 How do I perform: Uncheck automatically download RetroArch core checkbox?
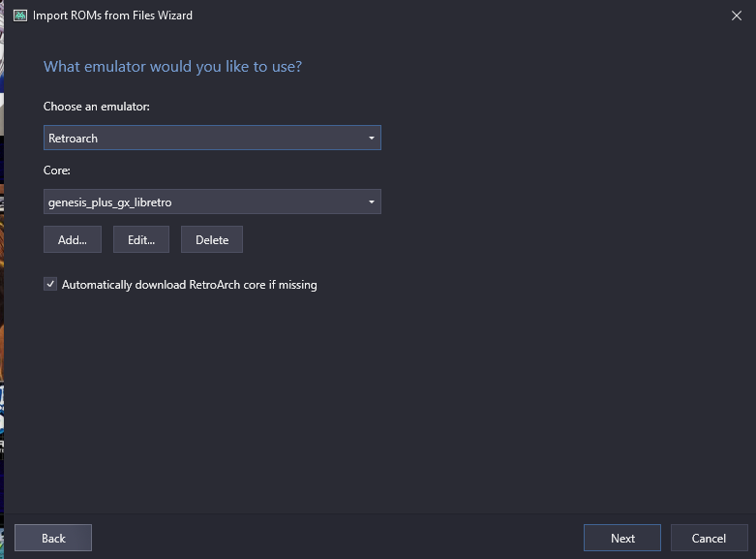point(50,284)
